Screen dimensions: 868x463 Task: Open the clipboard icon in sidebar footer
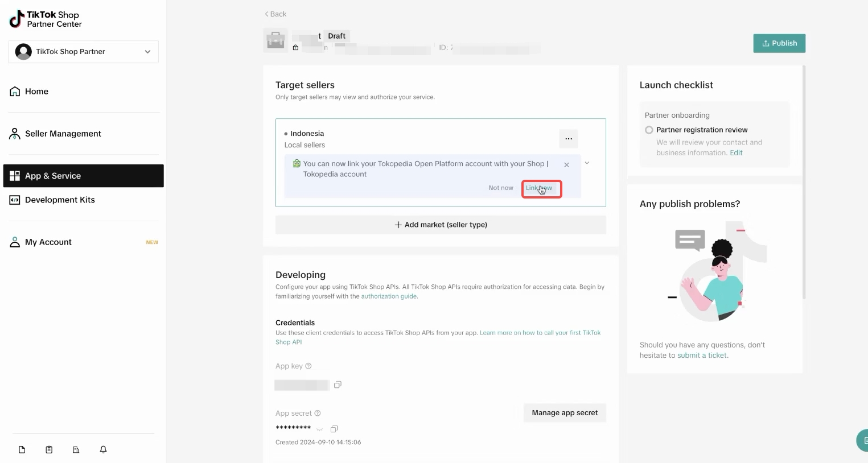click(x=49, y=450)
